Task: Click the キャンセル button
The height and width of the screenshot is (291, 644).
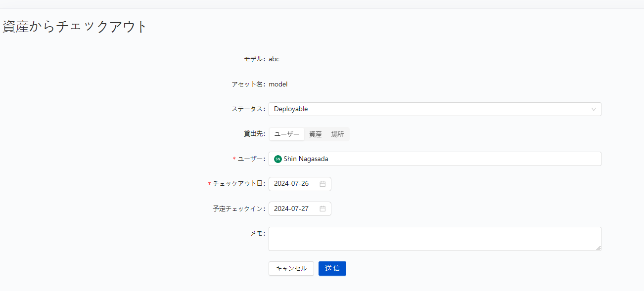Action: pyautogui.click(x=291, y=268)
